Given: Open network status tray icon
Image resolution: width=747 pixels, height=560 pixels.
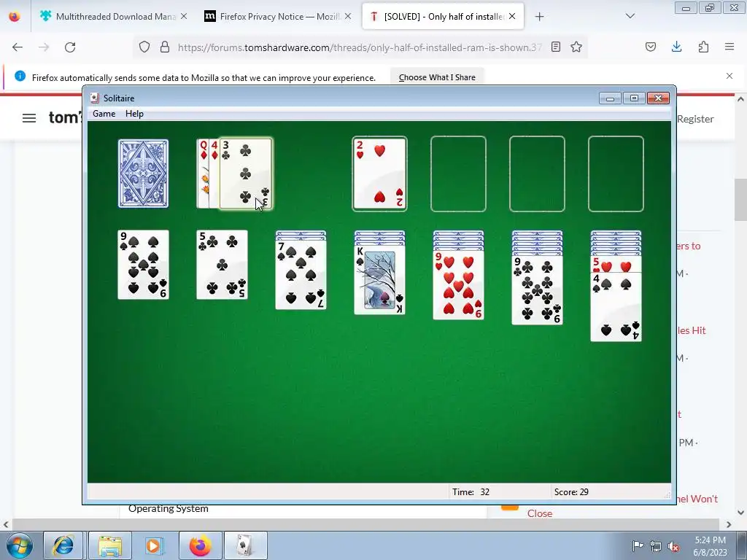Looking at the screenshot, I should click(x=656, y=546).
